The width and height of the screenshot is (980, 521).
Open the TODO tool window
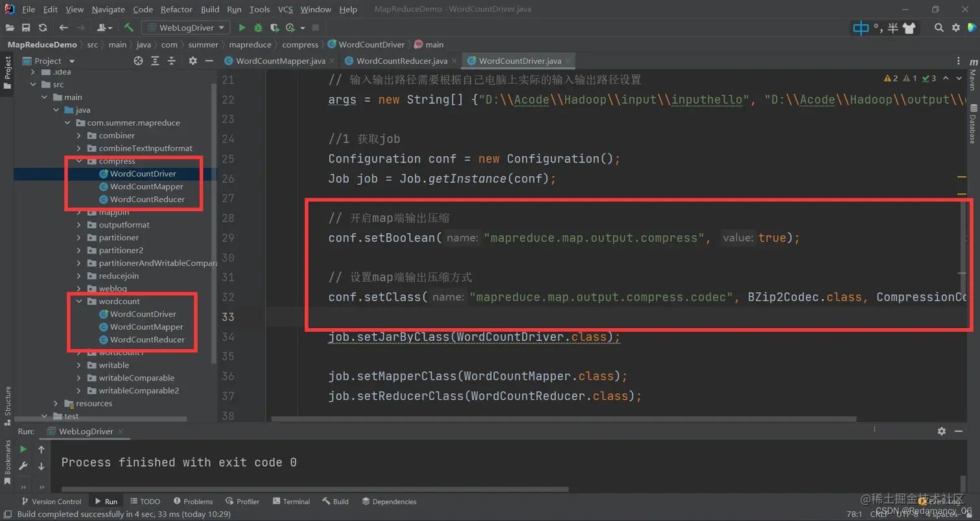tap(145, 502)
